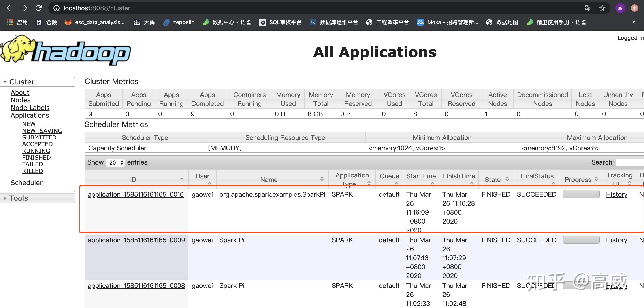This screenshot has height=308, width=644.
Task: Filter applications by KILLED state
Action: point(32,171)
